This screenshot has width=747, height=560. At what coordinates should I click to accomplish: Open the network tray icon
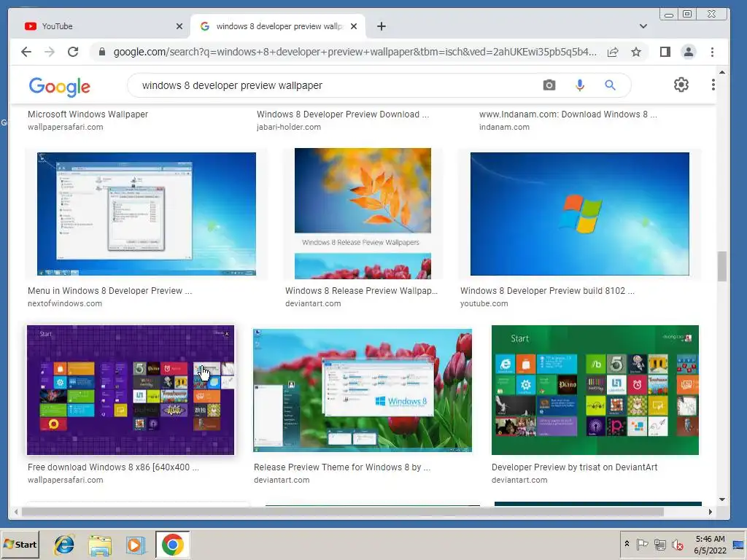pos(659,544)
